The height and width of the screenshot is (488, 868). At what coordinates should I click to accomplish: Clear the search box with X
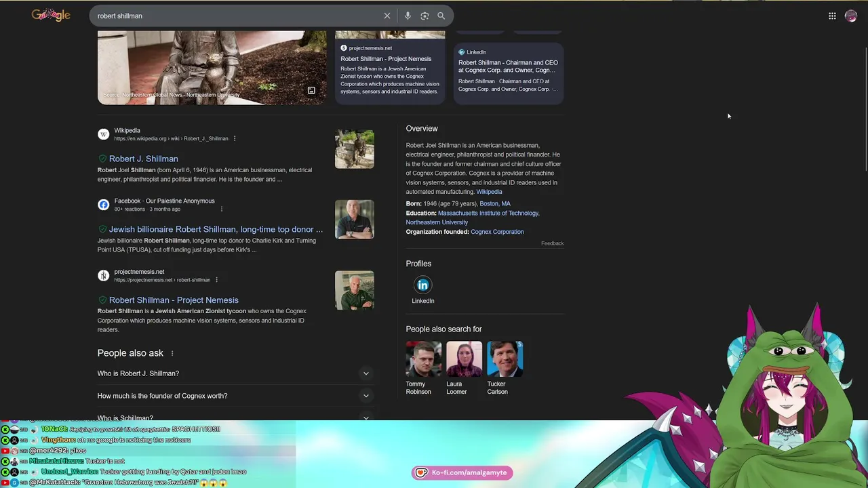(x=387, y=16)
